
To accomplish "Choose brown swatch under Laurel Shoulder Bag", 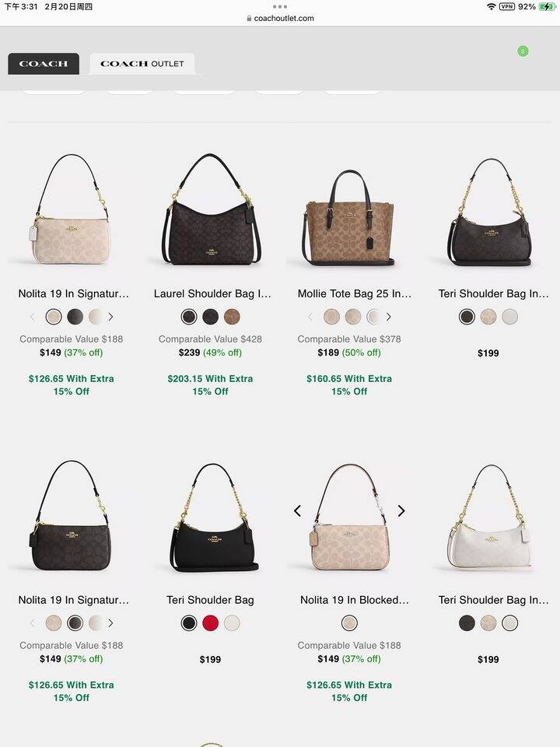I will pos(232,317).
